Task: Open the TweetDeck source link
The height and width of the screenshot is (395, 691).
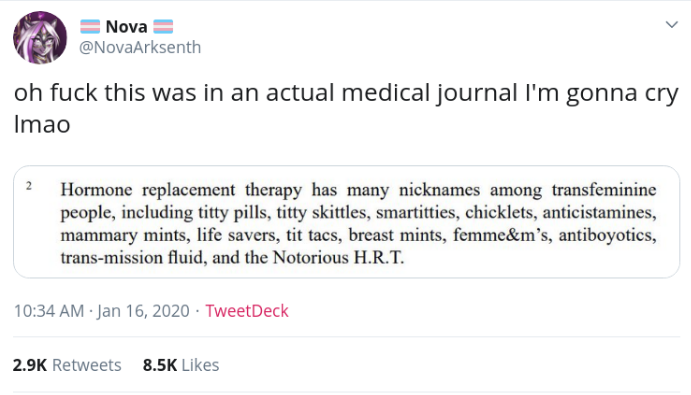Action: click(247, 311)
